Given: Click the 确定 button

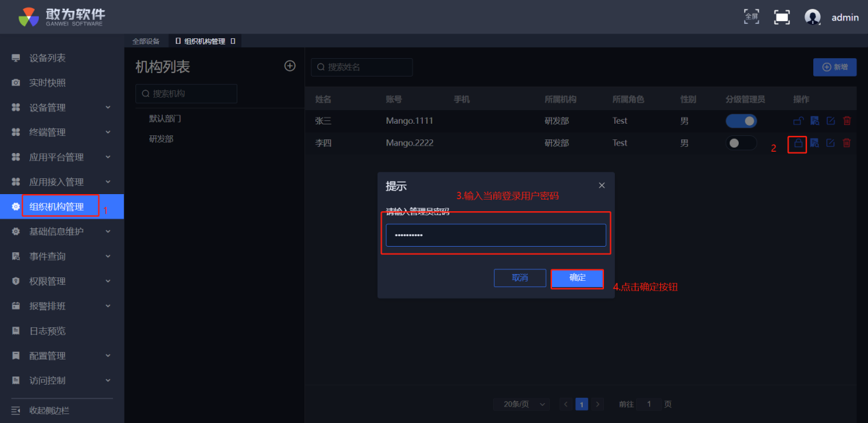Looking at the screenshot, I should click(x=577, y=278).
